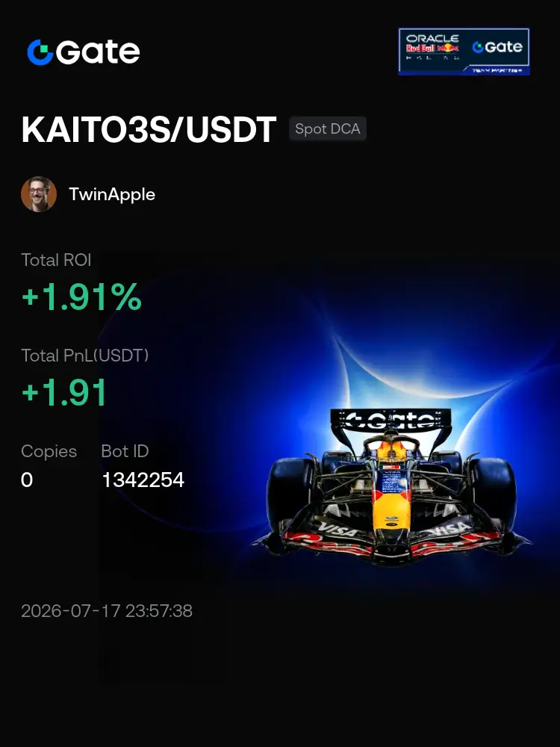Click the Red Bull F1 car image
The height and width of the screenshot is (747, 560).
pos(391,487)
